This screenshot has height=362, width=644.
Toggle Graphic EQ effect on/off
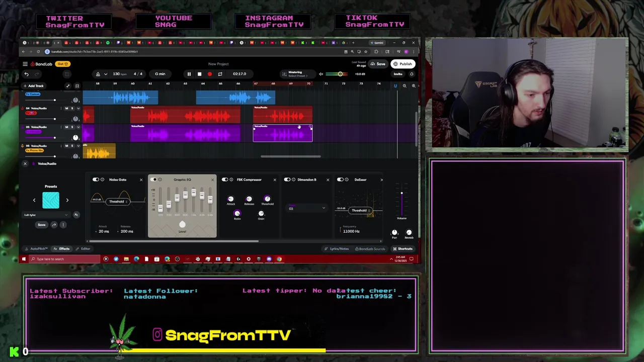[x=153, y=179]
